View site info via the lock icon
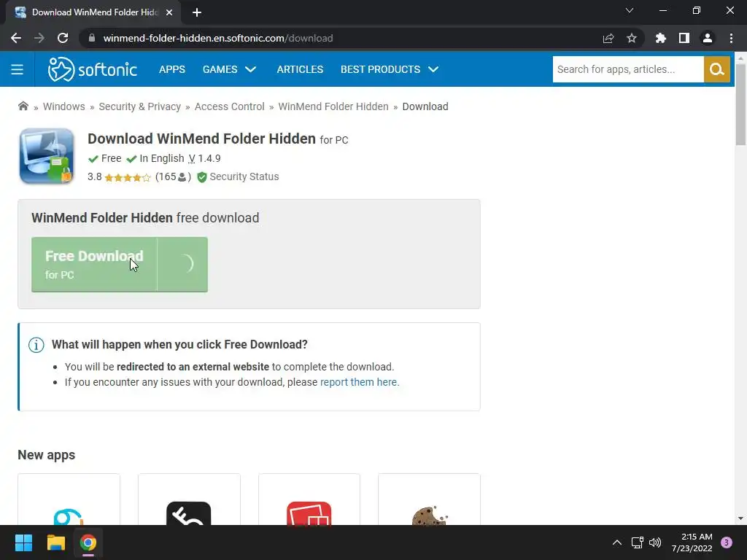This screenshot has height=560, width=747. click(x=92, y=38)
